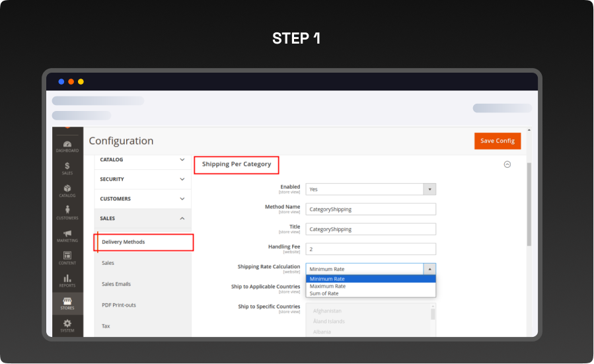
Task: Open the Content icon in sidebar
Action: point(67,258)
